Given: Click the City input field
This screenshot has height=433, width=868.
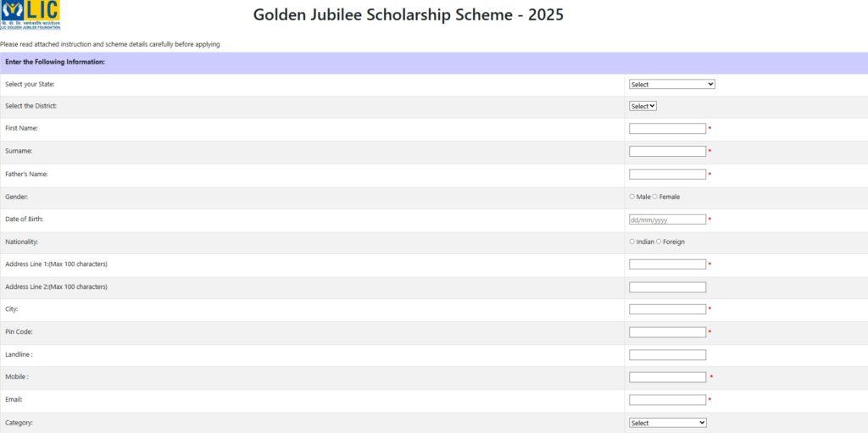Looking at the screenshot, I should (667, 309).
